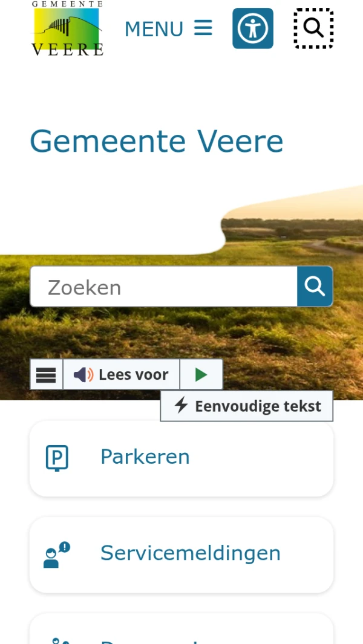363x644 pixels.
Task: Open the Parkeren link
Action: pyautogui.click(x=181, y=458)
